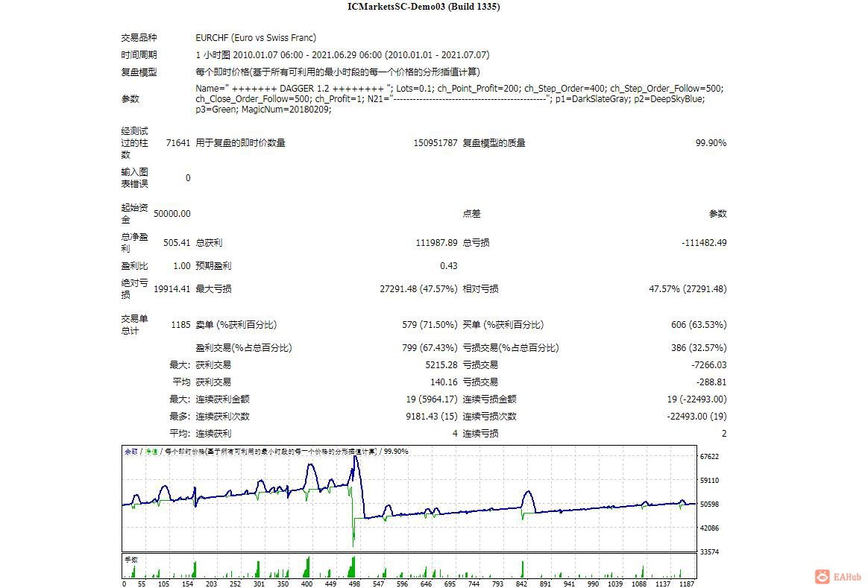This screenshot has width=868, height=588.
Task: Click the chart axis value '33574'
Action: point(710,552)
